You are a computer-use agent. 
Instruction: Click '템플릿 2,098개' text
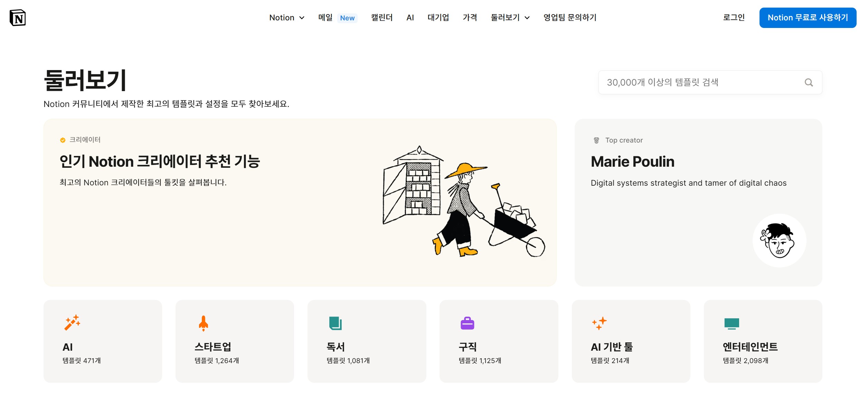[x=745, y=361]
